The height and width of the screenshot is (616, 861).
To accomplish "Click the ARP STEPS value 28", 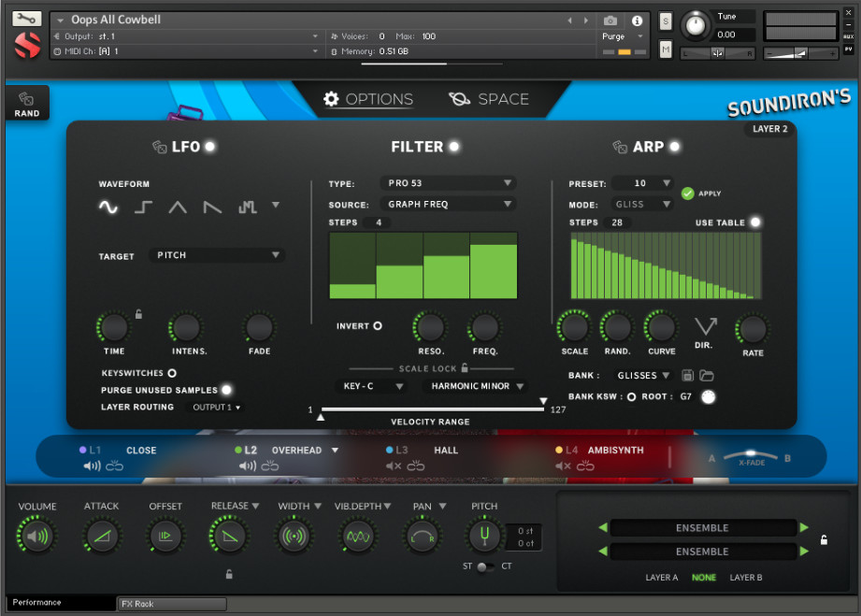I will point(617,222).
